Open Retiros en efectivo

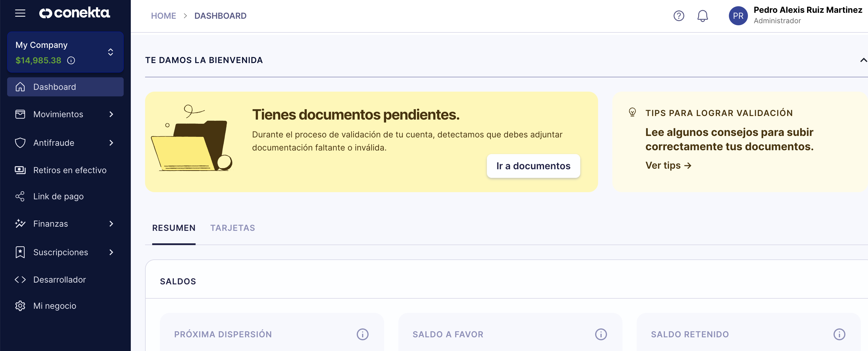tap(65, 170)
